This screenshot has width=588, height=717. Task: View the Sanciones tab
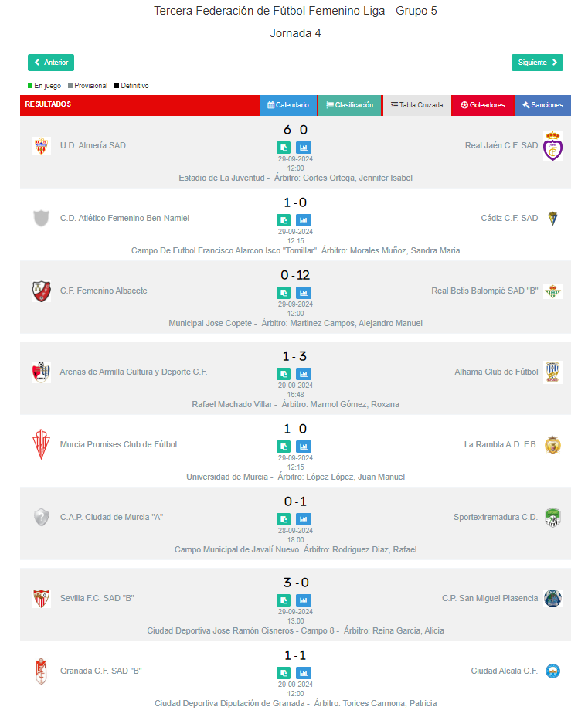[542, 105]
